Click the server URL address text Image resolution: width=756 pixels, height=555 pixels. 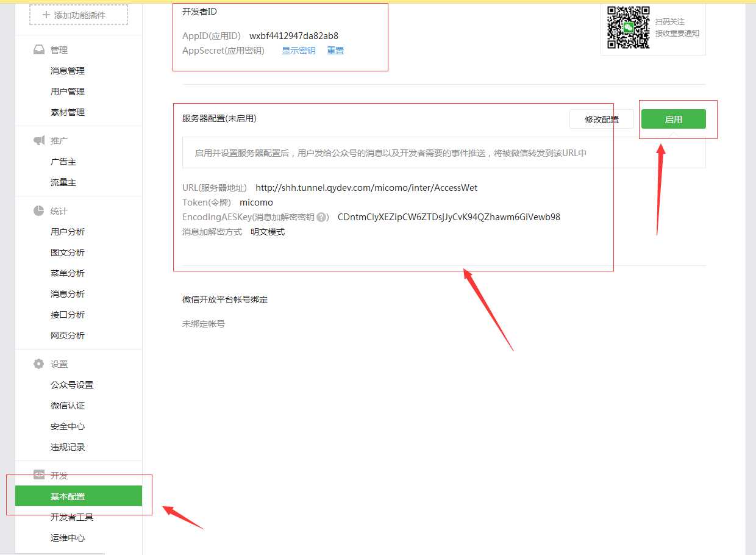pyautogui.click(x=366, y=188)
